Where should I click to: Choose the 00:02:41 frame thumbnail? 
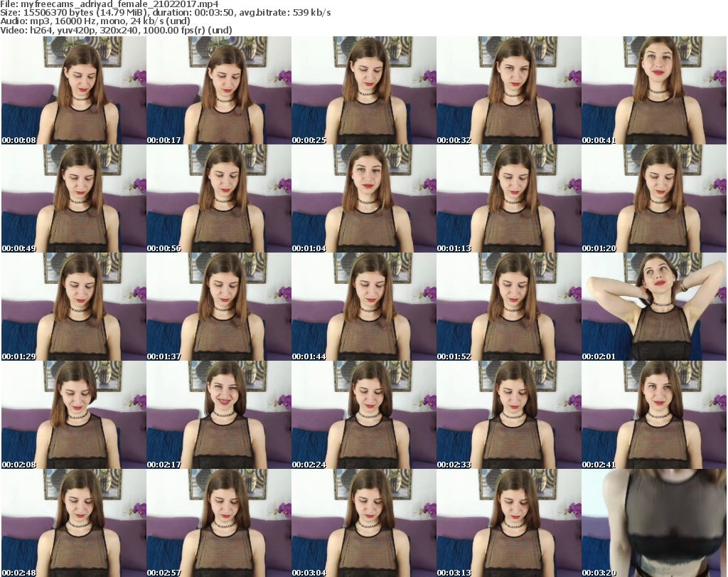pyautogui.click(x=654, y=415)
